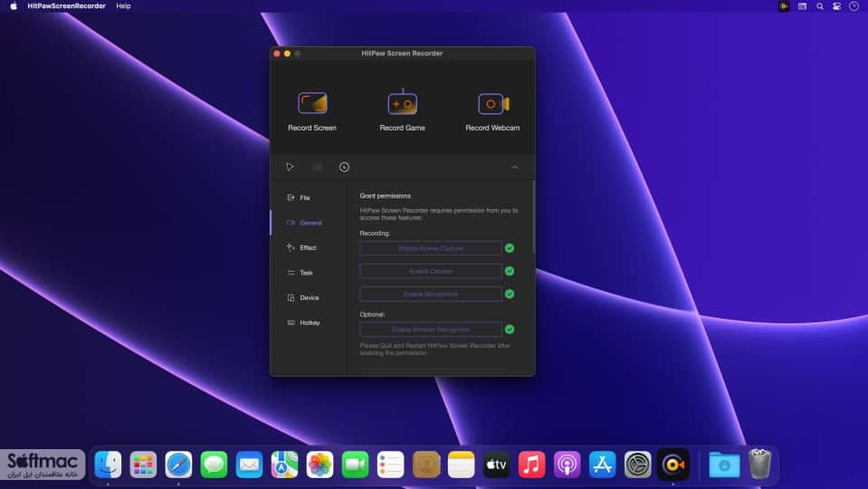
Task: Open Record Webcam mode
Action: pyautogui.click(x=492, y=112)
